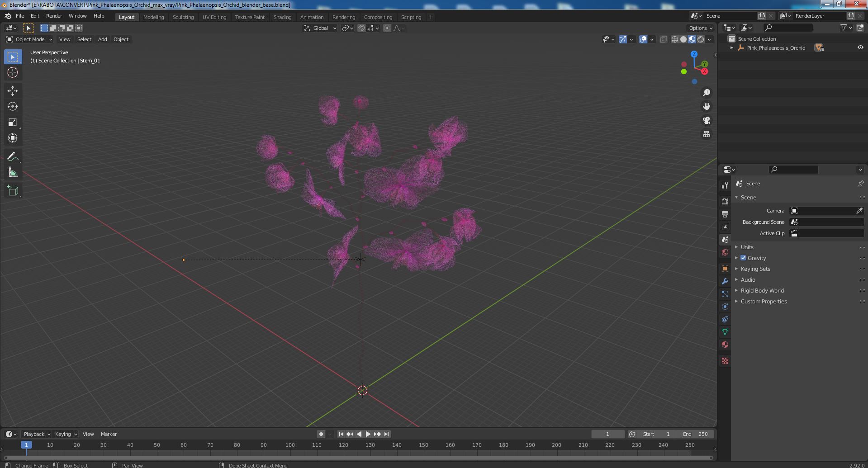Open the Options dropdown in viewport header

[x=700, y=28]
